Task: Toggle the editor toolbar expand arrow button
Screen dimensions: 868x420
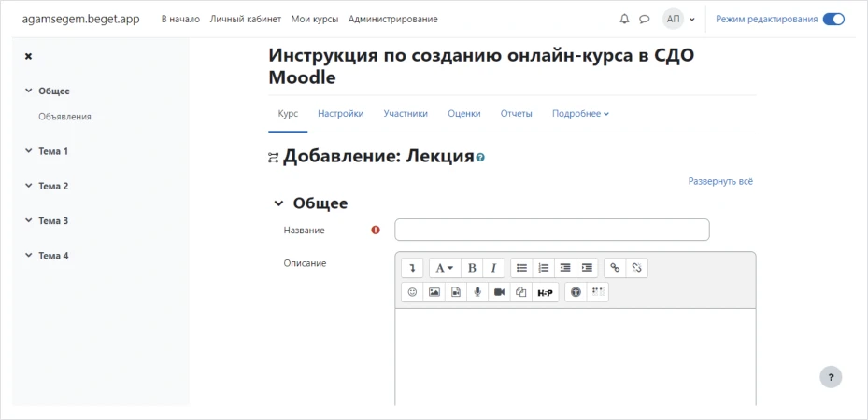Action: pos(412,268)
